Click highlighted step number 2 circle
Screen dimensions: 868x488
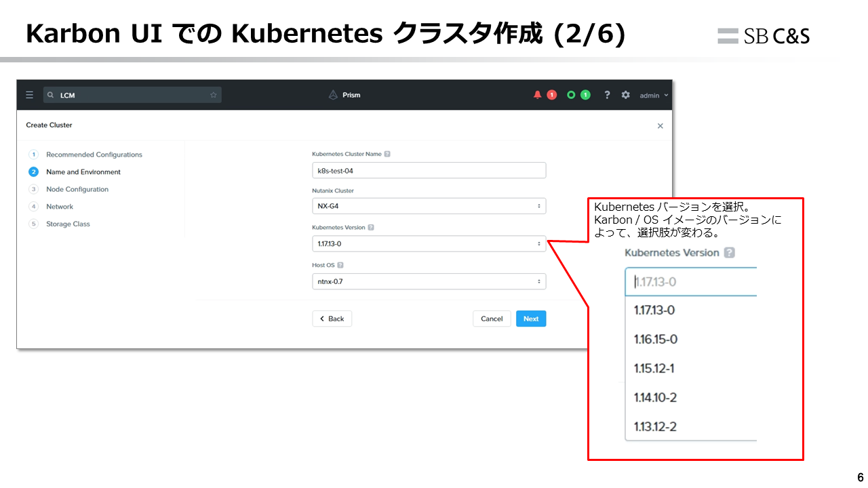tap(33, 172)
